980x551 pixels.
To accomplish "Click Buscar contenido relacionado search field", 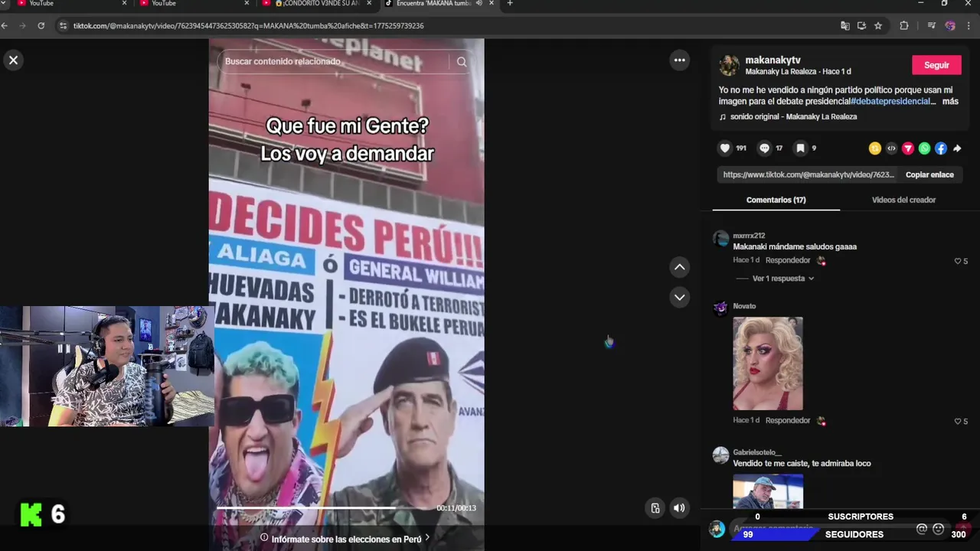I will pyautogui.click(x=335, y=61).
